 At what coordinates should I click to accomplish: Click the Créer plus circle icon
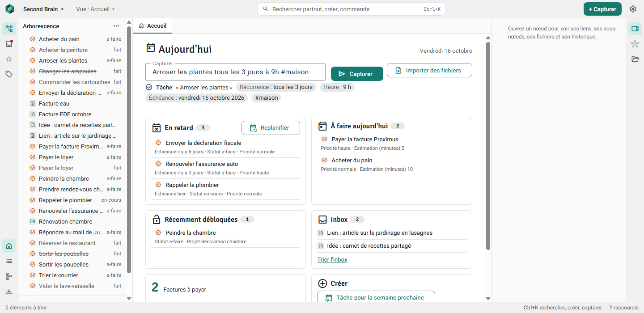[x=322, y=283]
